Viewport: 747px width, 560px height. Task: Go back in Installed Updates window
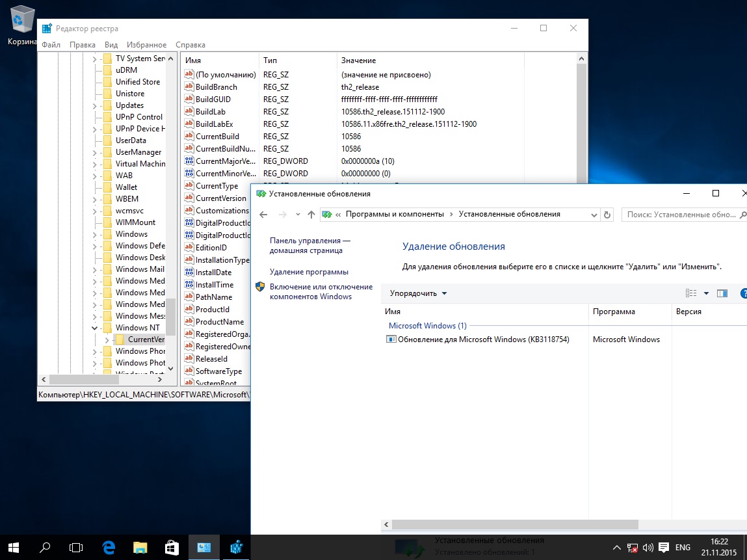click(x=263, y=215)
